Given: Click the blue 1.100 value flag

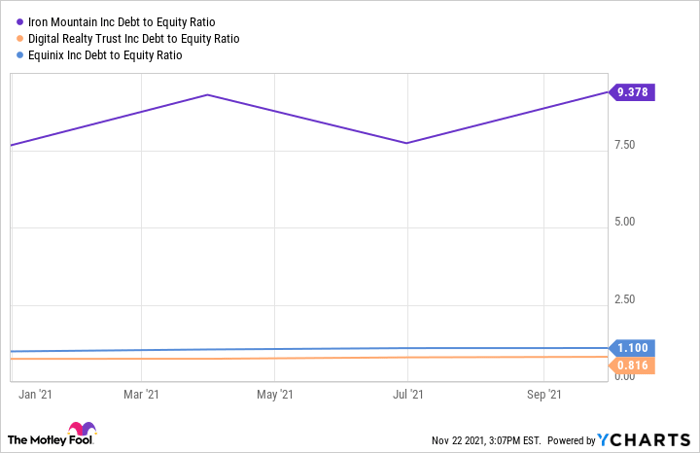Looking at the screenshot, I should 632,348.
